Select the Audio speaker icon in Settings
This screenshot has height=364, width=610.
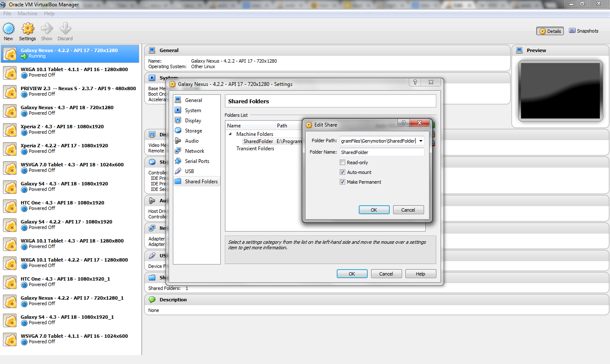[178, 141]
